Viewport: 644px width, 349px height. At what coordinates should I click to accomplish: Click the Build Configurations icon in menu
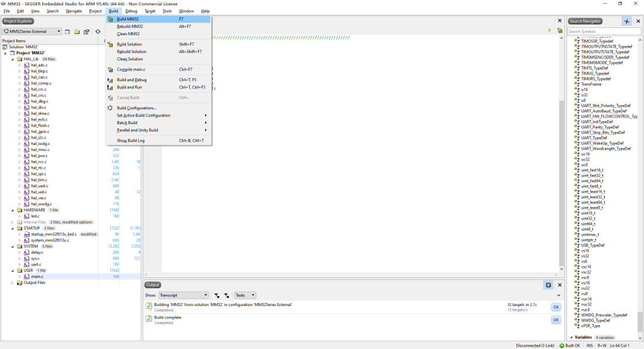tap(110, 108)
